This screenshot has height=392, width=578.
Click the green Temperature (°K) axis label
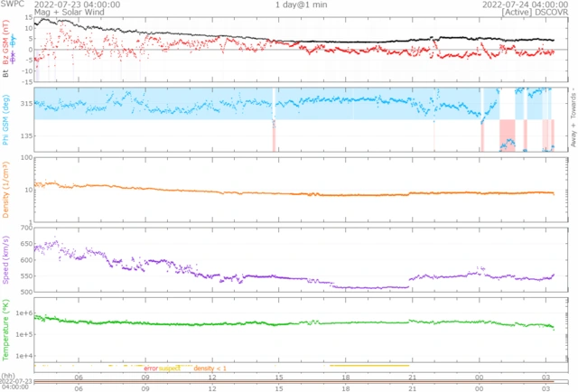(5, 330)
